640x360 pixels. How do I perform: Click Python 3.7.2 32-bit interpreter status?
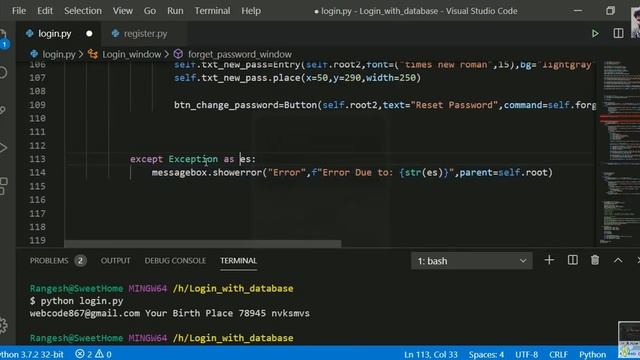pos(32,354)
